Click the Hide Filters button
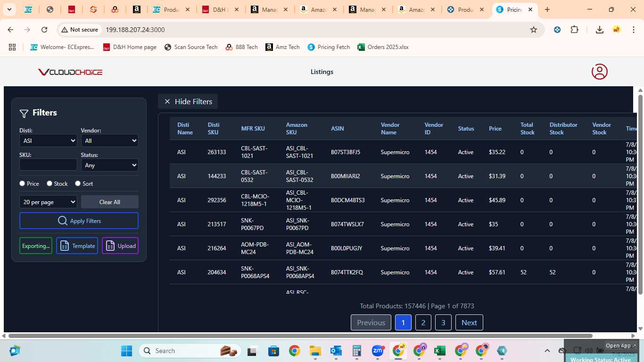The image size is (644, 362). (x=188, y=101)
